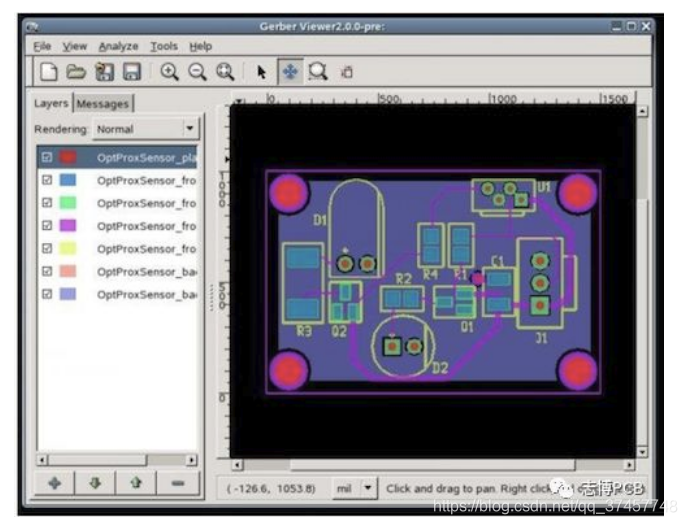Image resolution: width=687 pixels, height=525 pixels.
Task: Open the Analyze menu
Action: 118,46
